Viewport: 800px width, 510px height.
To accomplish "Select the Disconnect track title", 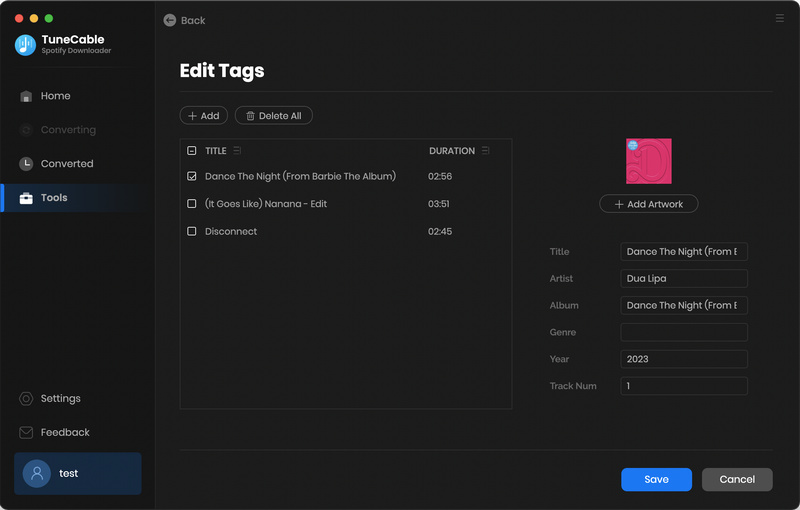I will pos(231,232).
